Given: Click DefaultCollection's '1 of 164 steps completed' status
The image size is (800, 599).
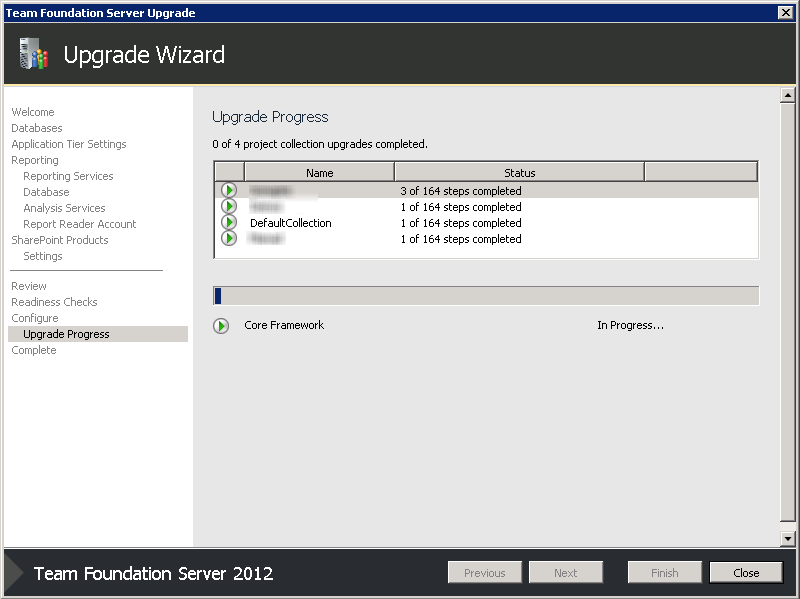Looking at the screenshot, I should click(x=461, y=223).
